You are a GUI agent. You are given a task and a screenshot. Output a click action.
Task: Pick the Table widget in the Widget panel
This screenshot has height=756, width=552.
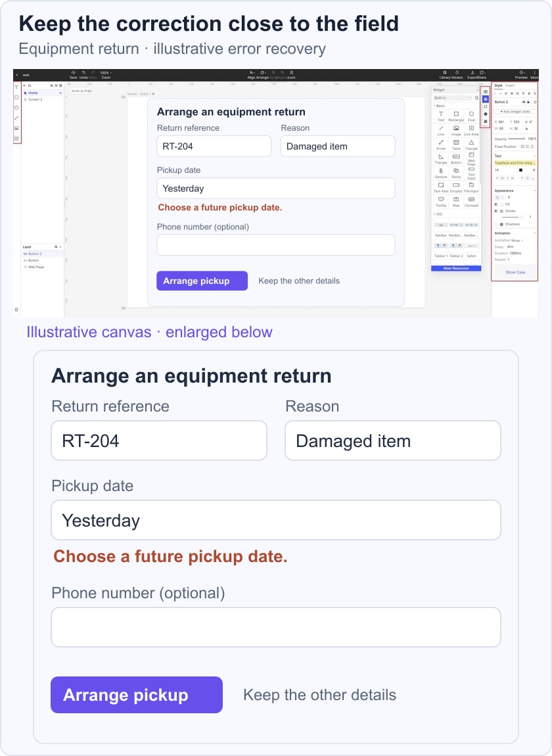click(x=456, y=145)
